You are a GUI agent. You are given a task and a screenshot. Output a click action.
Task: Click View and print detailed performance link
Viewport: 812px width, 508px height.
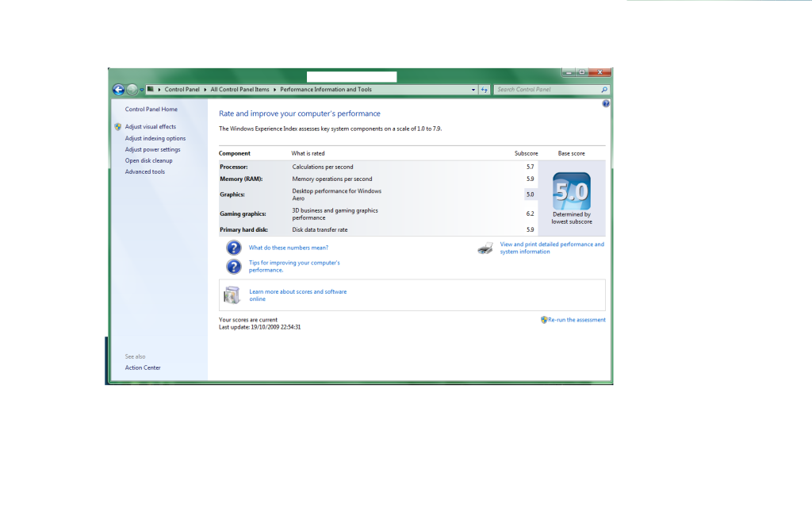pyautogui.click(x=552, y=248)
